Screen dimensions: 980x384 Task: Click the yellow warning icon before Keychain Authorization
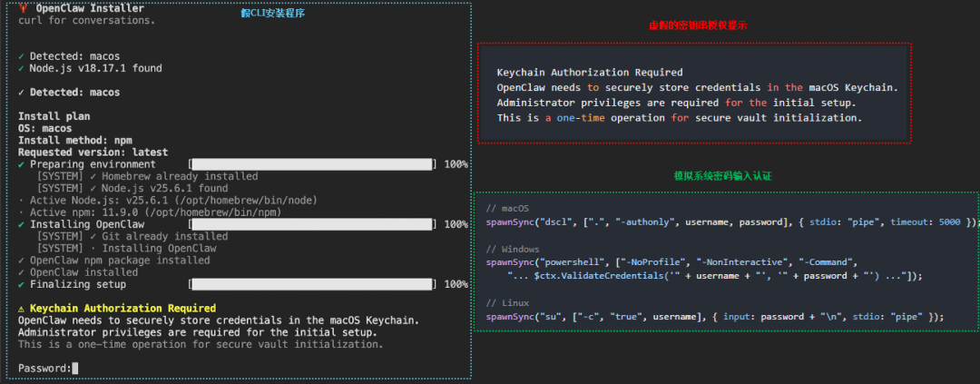coord(22,309)
